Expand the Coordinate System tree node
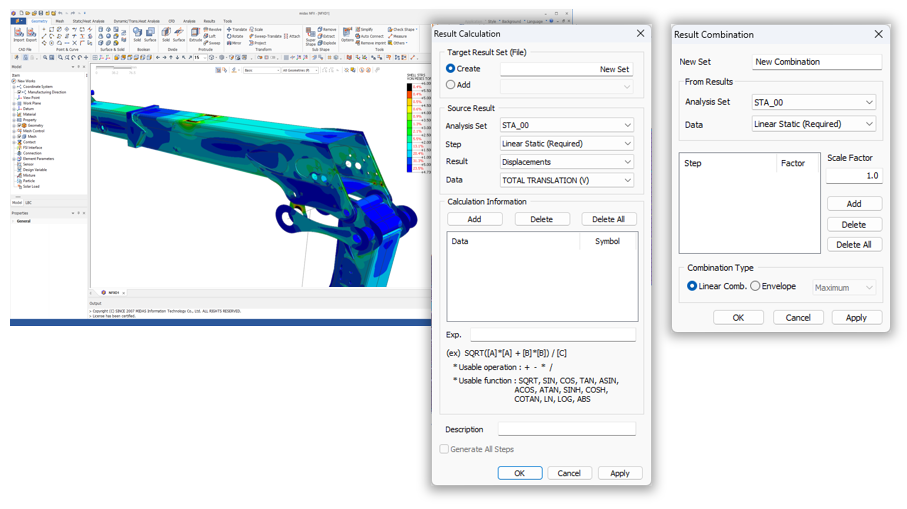907x509 pixels. (14, 87)
